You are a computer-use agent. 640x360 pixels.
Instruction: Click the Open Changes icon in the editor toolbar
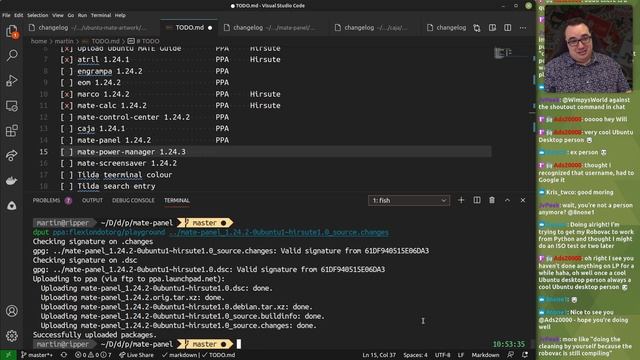(x=477, y=28)
